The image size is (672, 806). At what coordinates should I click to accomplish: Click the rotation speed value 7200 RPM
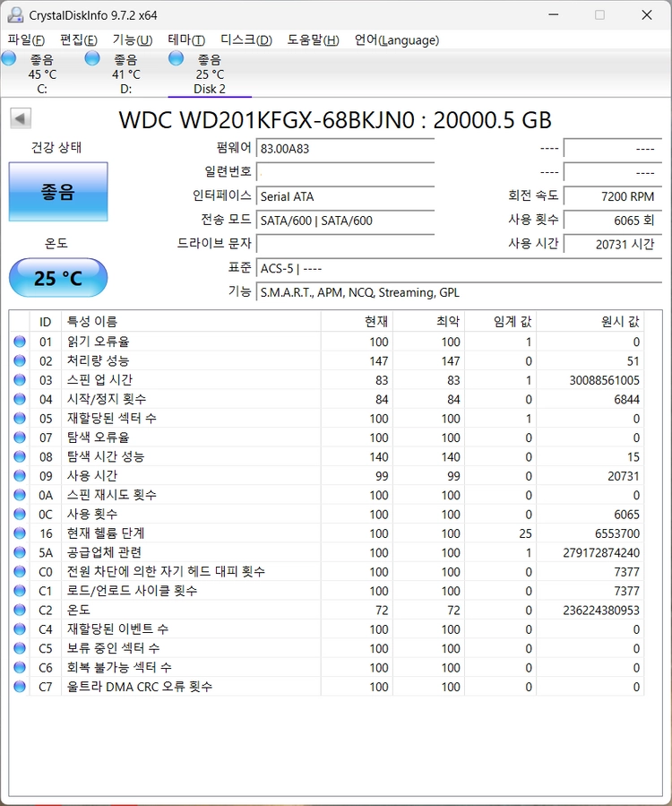(x=612, y=196)
